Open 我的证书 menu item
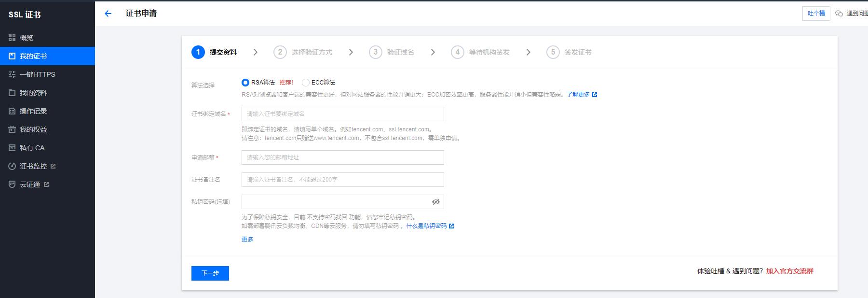 47,56
